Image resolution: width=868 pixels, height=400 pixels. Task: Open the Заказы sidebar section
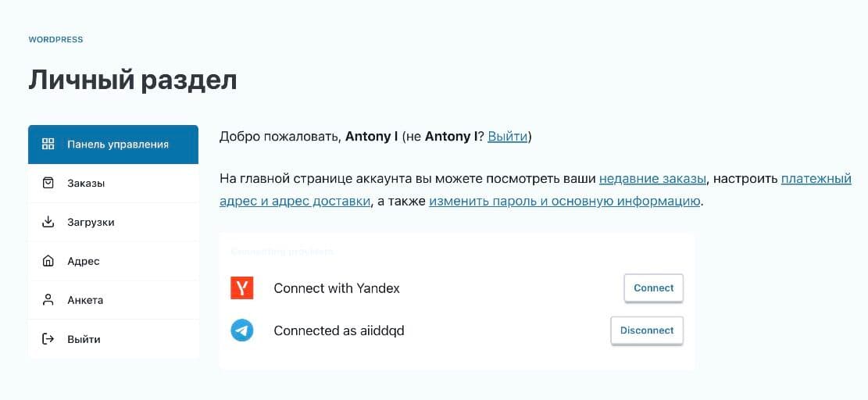point(86,183)
